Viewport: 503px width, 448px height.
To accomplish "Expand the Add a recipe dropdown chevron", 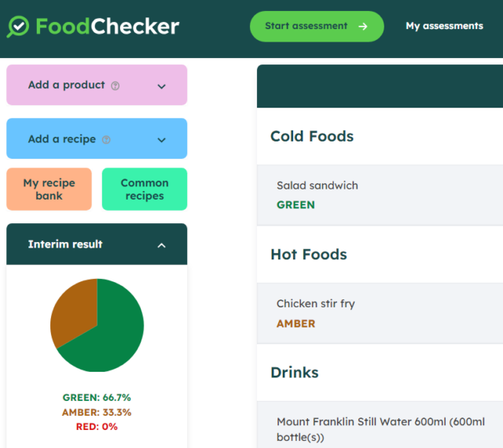I will (x=161, y=140).
